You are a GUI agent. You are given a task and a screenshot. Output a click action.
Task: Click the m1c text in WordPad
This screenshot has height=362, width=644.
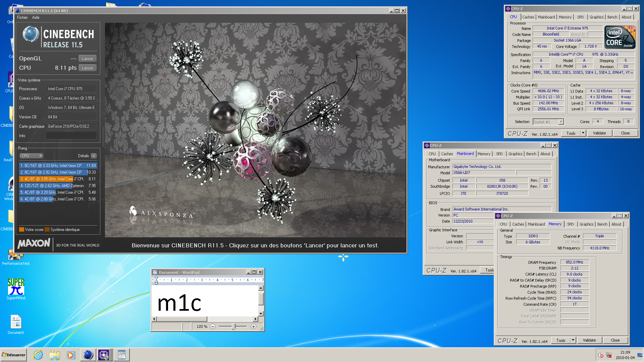pyautogui.click(x=179, y=303)
